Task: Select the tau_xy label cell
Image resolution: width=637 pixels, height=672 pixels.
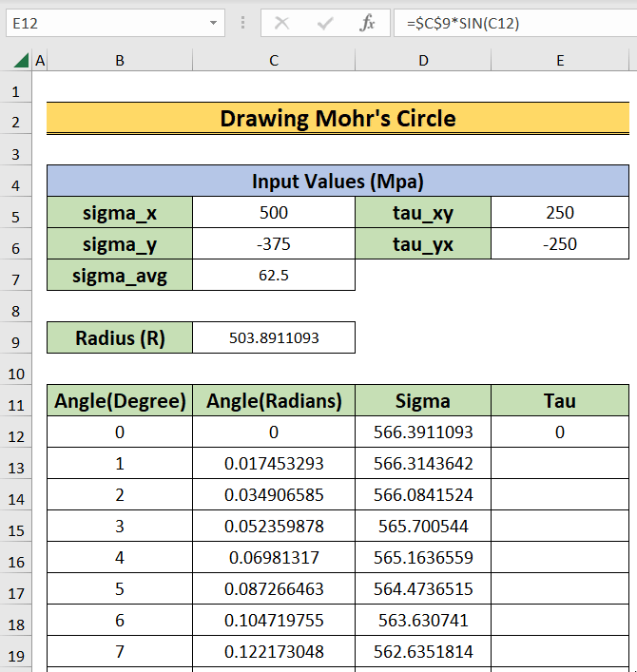Action: tap(423, 213)
